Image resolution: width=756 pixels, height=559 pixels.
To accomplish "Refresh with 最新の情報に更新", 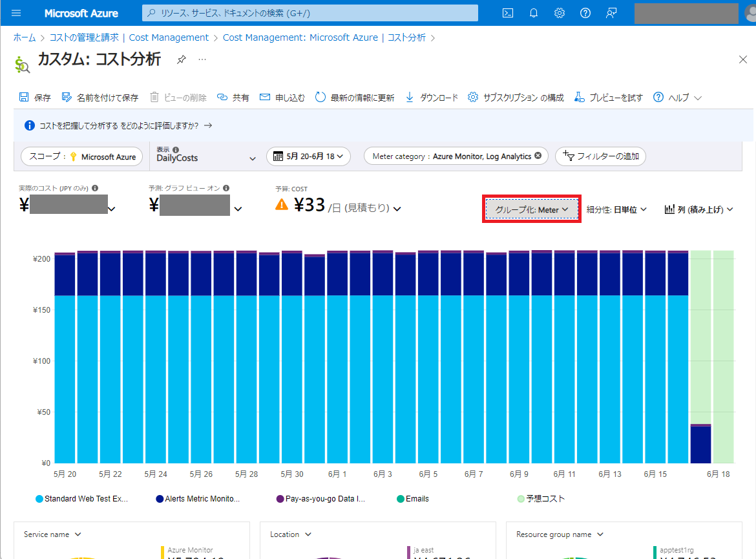I will [x=354, y=98].
